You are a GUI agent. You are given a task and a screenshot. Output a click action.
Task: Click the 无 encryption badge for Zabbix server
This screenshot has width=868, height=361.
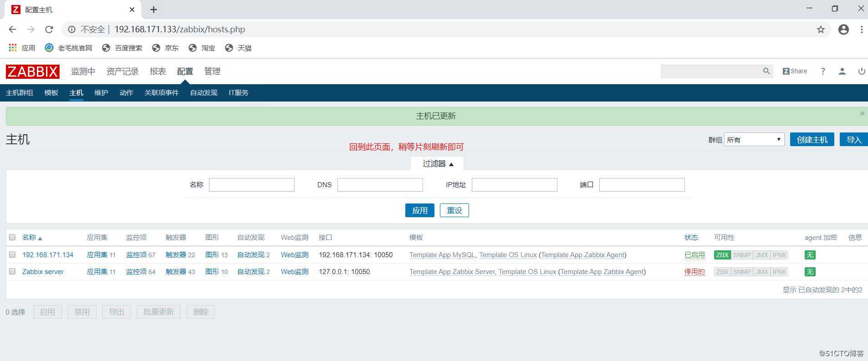click(810, 272)
